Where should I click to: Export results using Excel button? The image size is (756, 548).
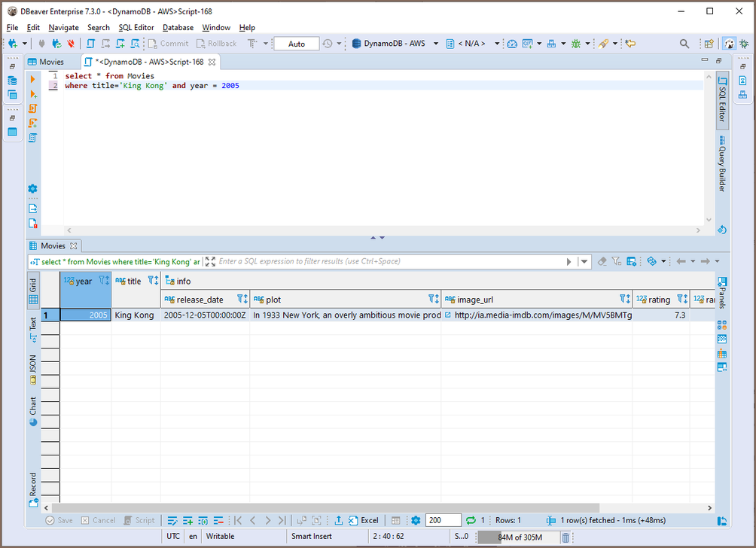coord(363,520)
